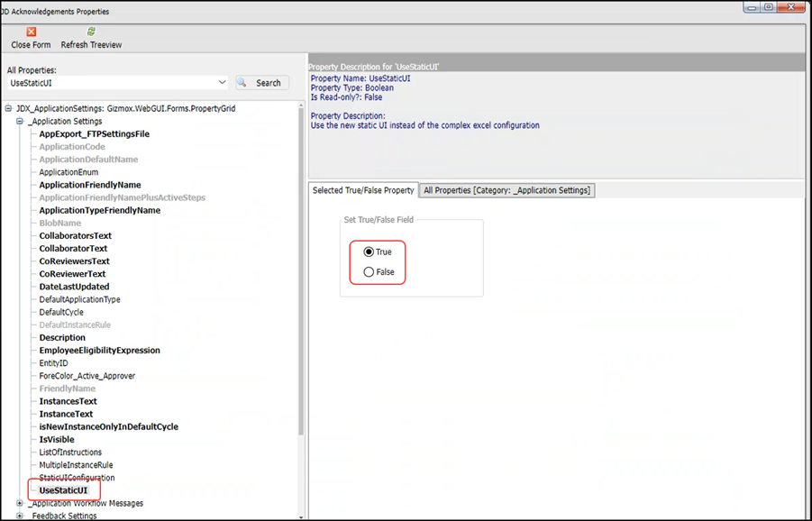
Task: Click the Refresh Treeview icon
Action: pos(91,32)
